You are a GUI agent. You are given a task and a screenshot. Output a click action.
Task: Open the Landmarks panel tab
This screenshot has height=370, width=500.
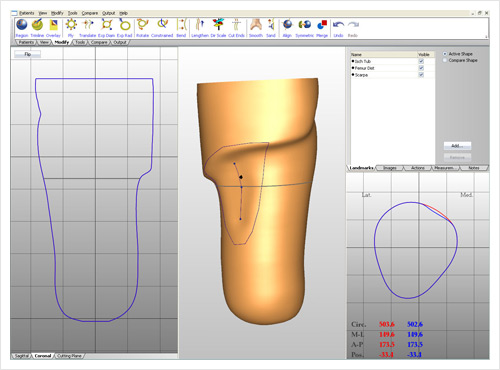(x=362, y=168)
